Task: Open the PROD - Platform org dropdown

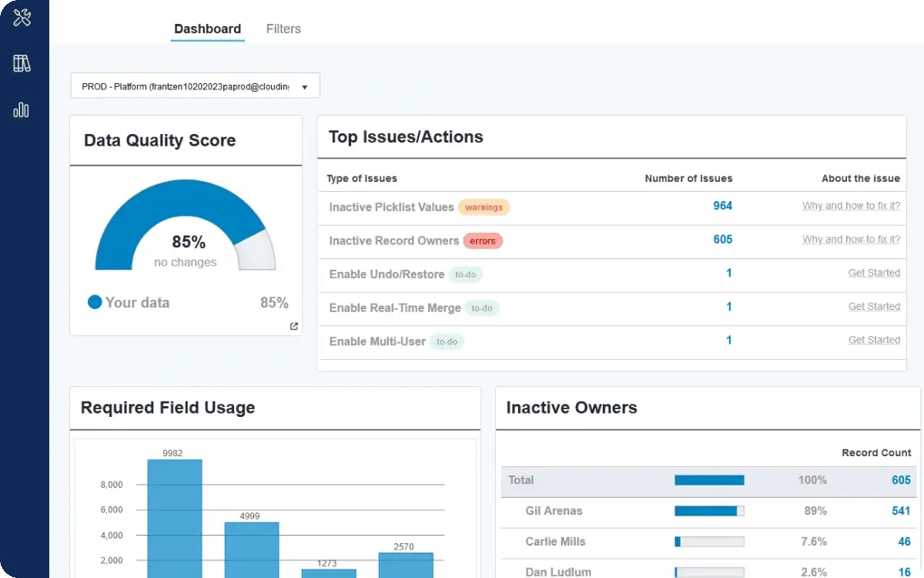Action: 195,86
